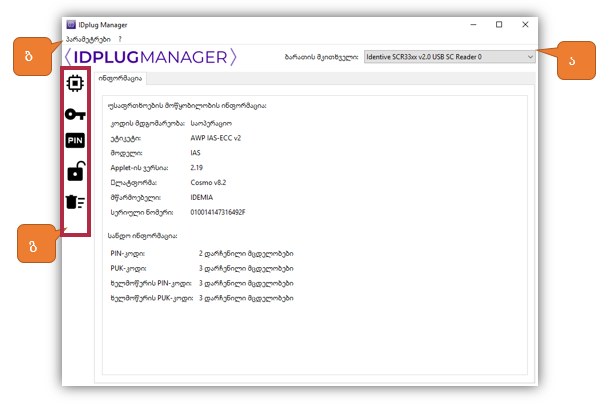Click the serial number 010014147316492F
This screenshot has width=610, height=417.
[x=217, y=212]
